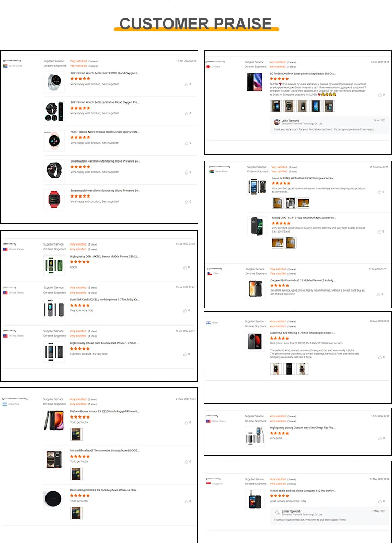
Task: Open the red square smartwatch product image
Action: pos(54,199)
